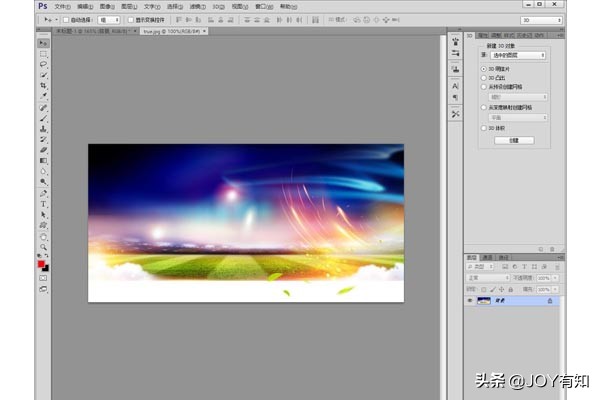600x400 pixels.
Task: Switch to the 属性 panel tab
Action: (483, 36)
